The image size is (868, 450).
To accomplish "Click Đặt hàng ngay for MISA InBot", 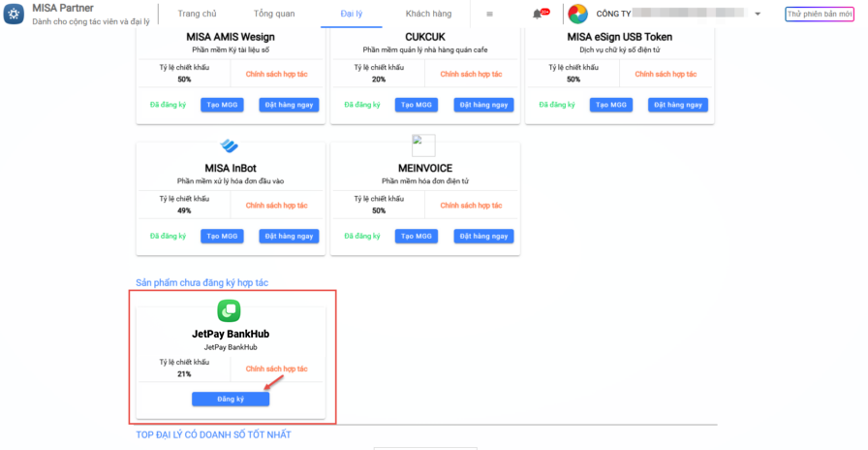I will 289,236.
